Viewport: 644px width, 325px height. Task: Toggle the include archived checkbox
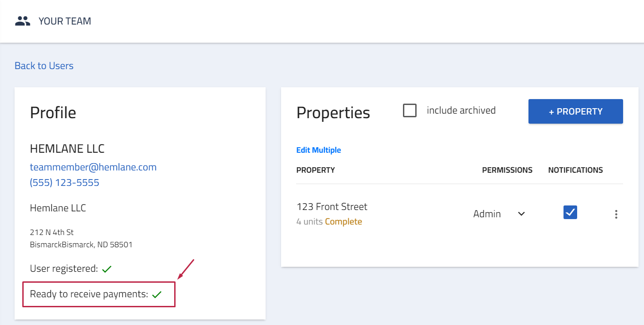point(410,110)
